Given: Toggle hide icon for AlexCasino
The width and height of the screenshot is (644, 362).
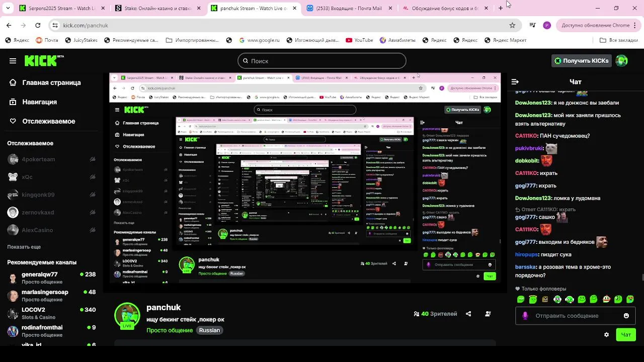Looking at the screenshot, I should (93, 230).
